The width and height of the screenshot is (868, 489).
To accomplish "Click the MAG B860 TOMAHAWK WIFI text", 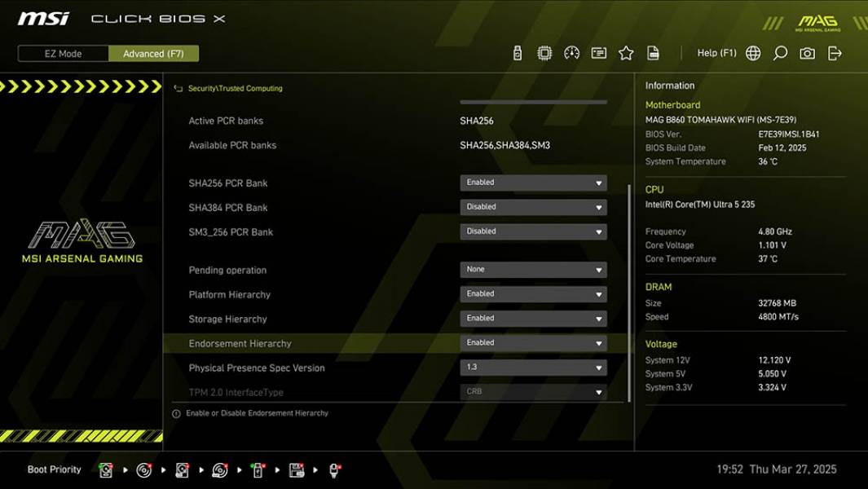I will [720, 120].
